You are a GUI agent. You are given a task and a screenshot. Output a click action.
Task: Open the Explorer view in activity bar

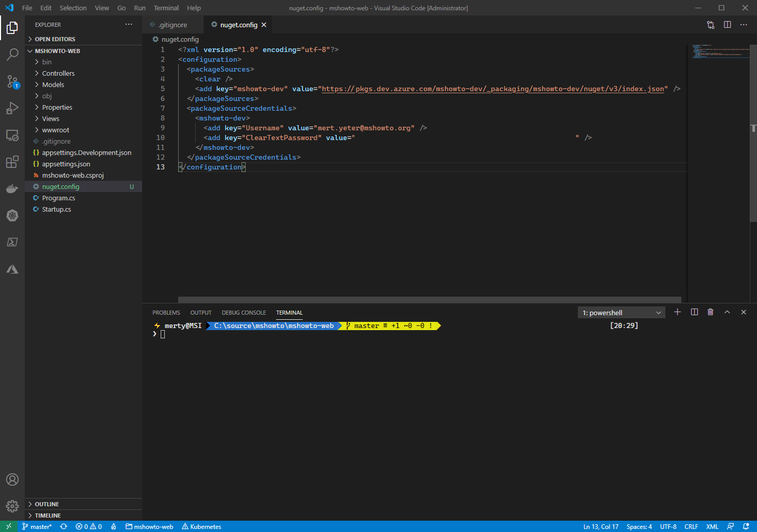(12, 27)
